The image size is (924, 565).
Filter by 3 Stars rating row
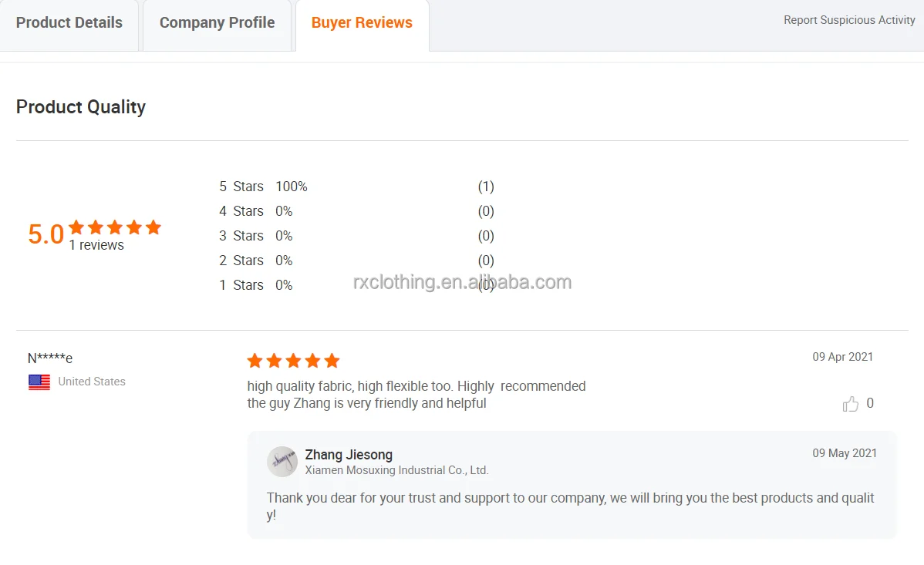click(x=356, y=236)
